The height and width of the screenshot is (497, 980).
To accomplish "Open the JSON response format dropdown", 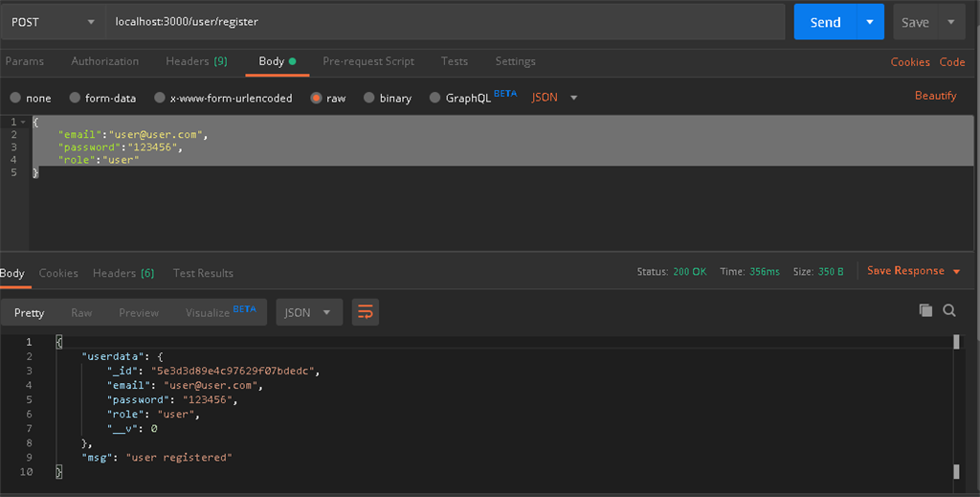I will pos(308,312).
